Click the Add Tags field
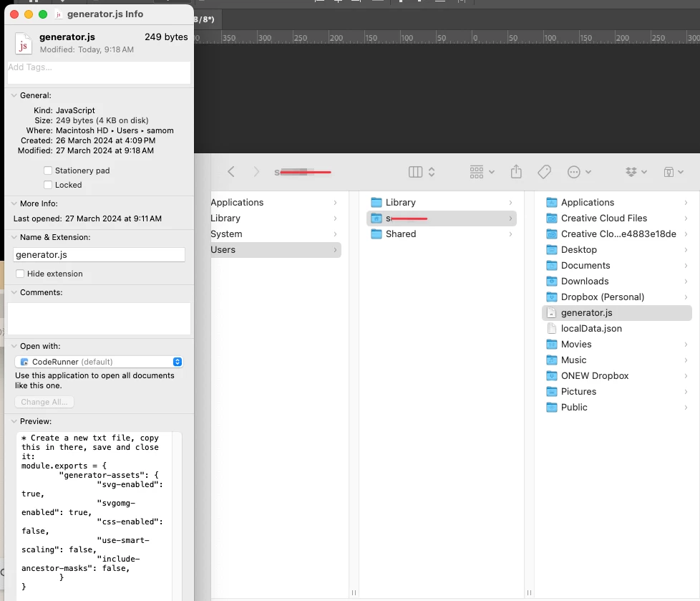This screenshot has width=700, height=601. [99, 72]
